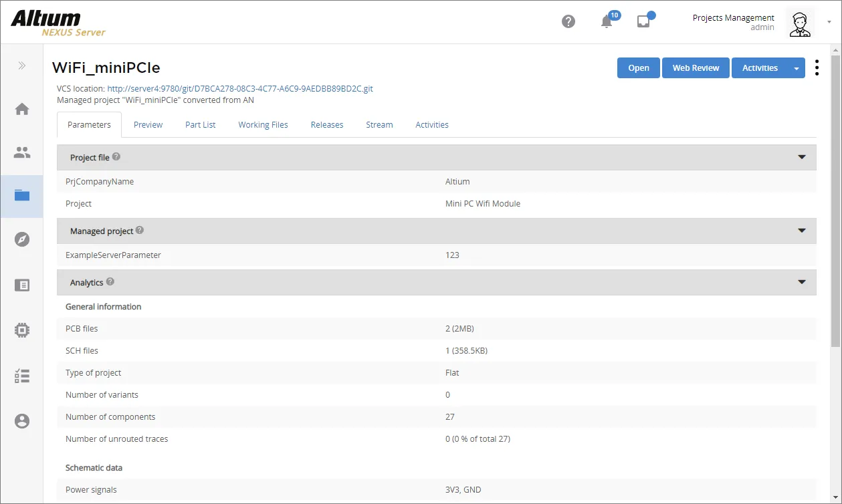842x504 pixels.
Task: Open the Admin user-circle sidebar icon
Action: (22, 421)
